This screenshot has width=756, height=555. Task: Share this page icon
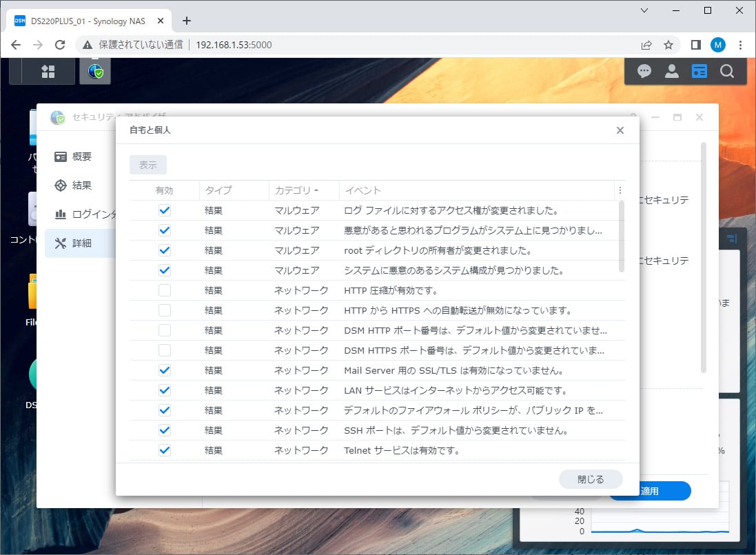(646, 45)
